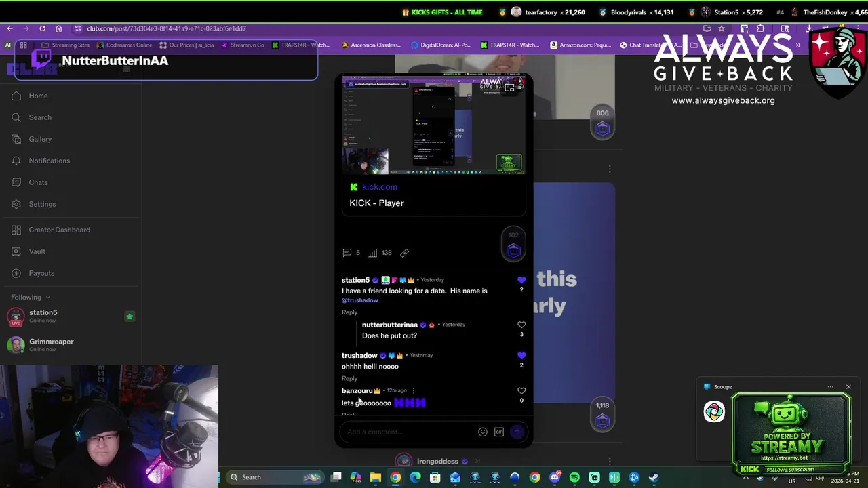Click the post comments count icon
The image size is (868, 488).
click(347, 253)
